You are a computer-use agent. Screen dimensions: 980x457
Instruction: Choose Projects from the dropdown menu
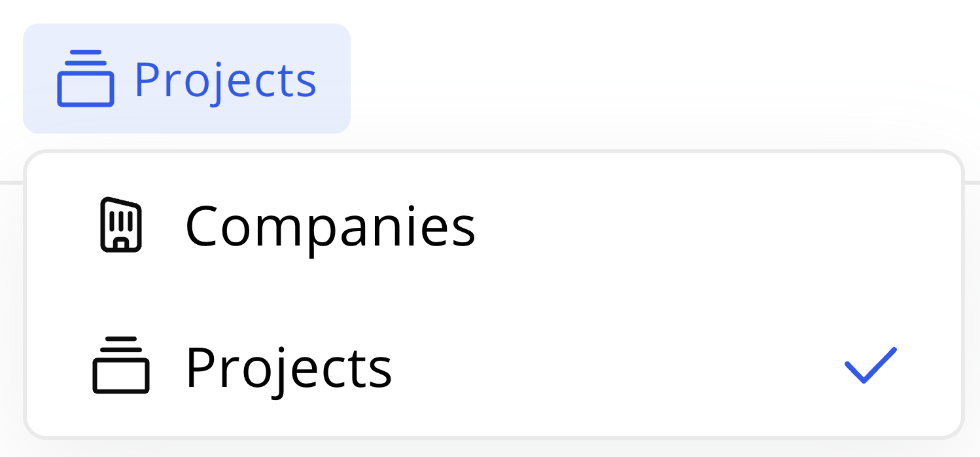[x=289, y=367]
